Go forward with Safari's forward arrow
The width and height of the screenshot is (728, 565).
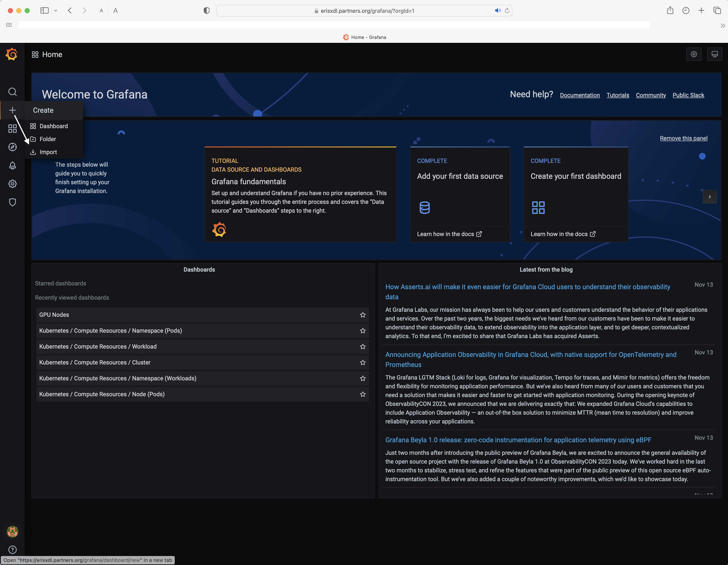pos(85,11)
